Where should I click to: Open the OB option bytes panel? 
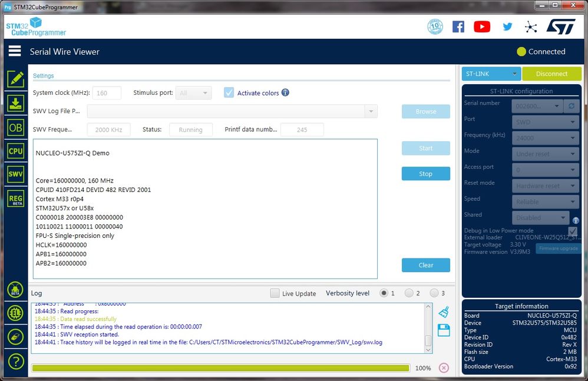[15, 128]
